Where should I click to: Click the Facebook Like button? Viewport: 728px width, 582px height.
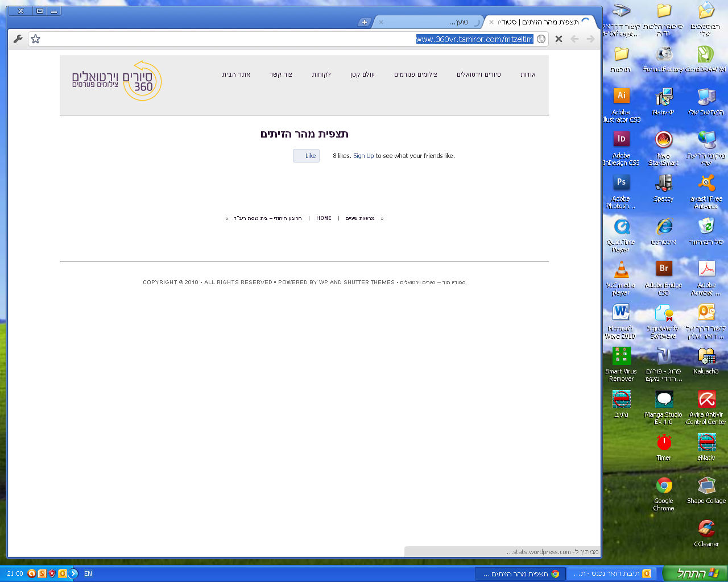click(306, 156)
